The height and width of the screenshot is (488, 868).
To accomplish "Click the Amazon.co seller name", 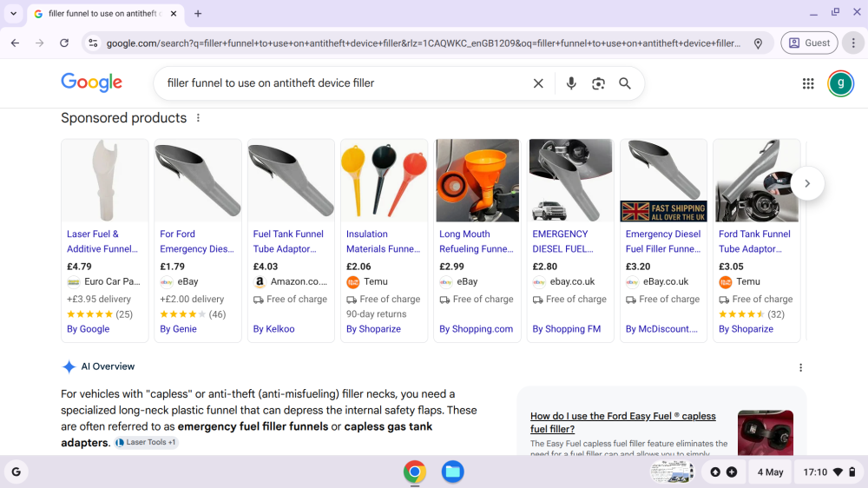I will point(299,281).
